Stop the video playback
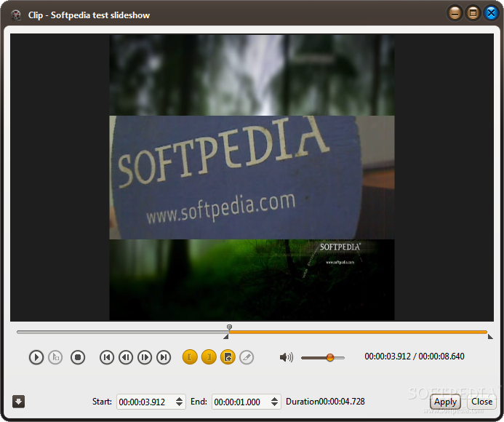This screenshot has height=422, width=504. pos(78,357)
